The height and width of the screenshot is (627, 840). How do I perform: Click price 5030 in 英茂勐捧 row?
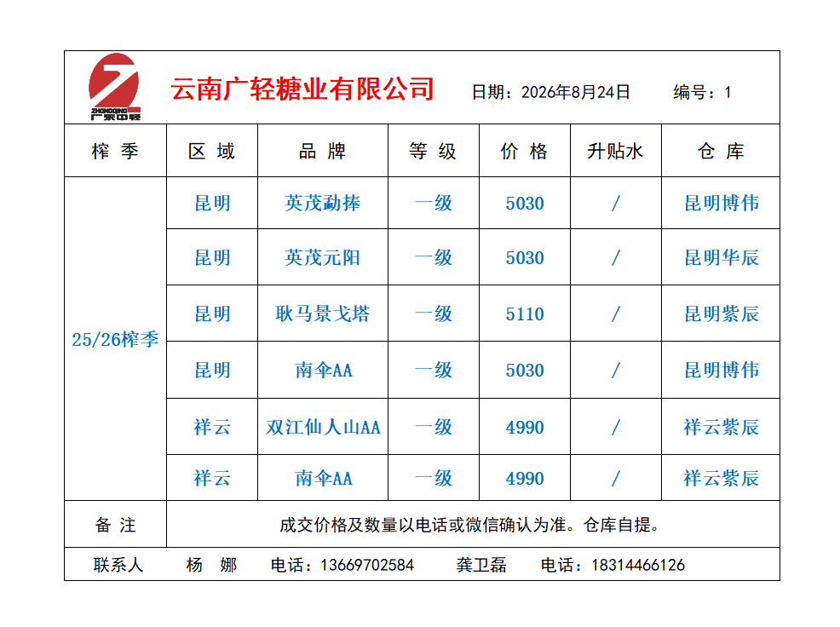[x=525, y=204]
